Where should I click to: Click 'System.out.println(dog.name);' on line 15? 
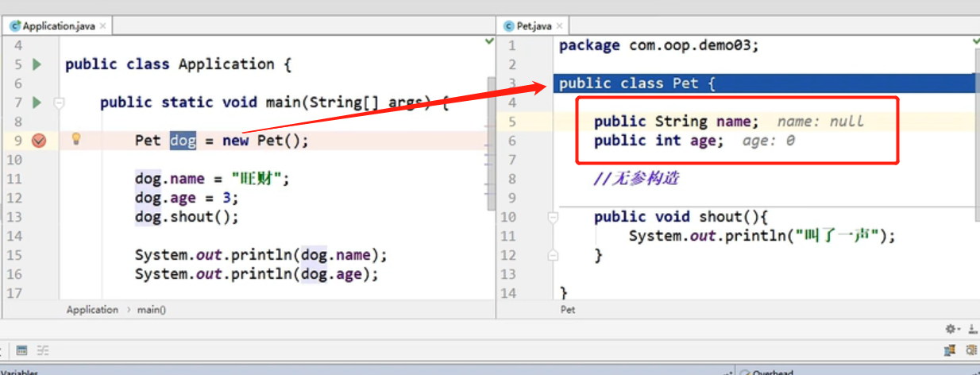click(x=260, y=255)
